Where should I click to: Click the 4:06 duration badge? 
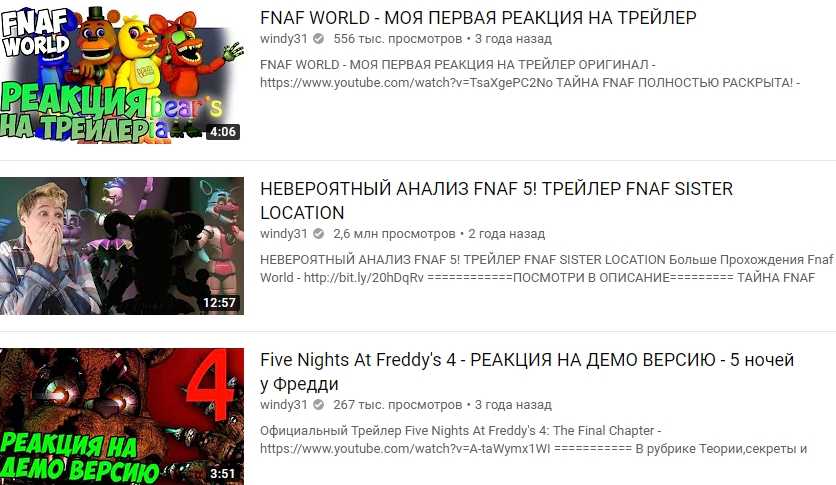pos(223,132)
